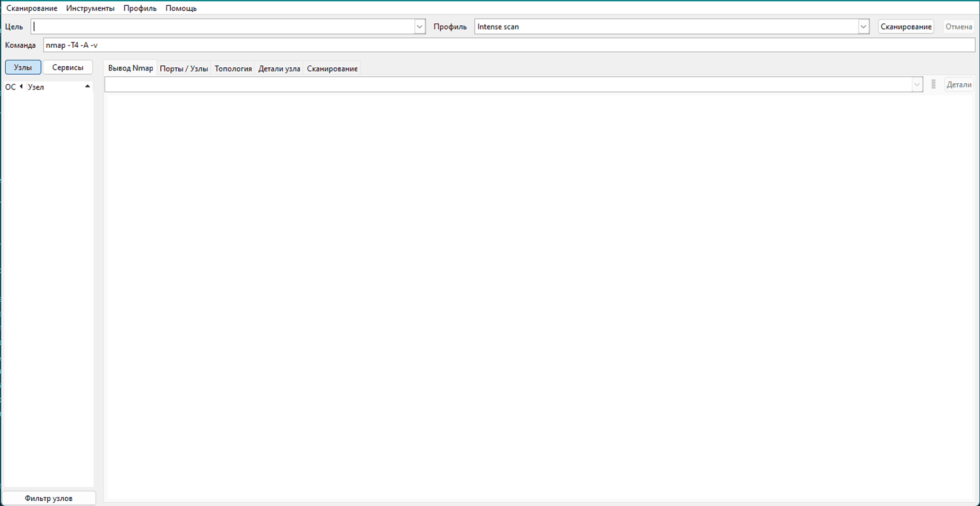The width and height of the screenshot is (980, 506).
Task: Switch to the Вывод Nmap tab
Action: (131, 68)
